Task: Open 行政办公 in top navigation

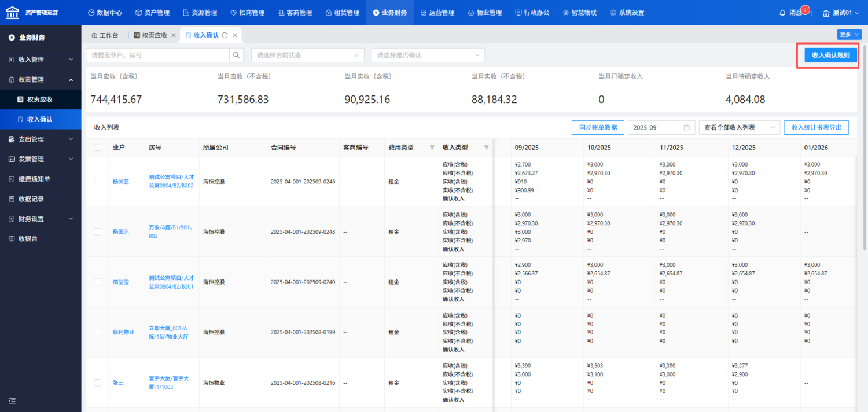Action: click(532, 13)
